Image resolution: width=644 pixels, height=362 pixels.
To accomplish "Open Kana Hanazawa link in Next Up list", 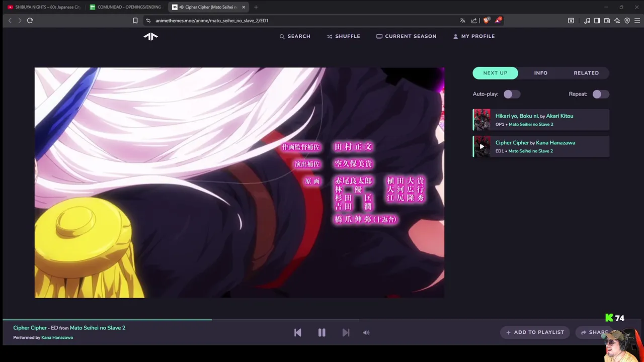I will click(555, 143).
